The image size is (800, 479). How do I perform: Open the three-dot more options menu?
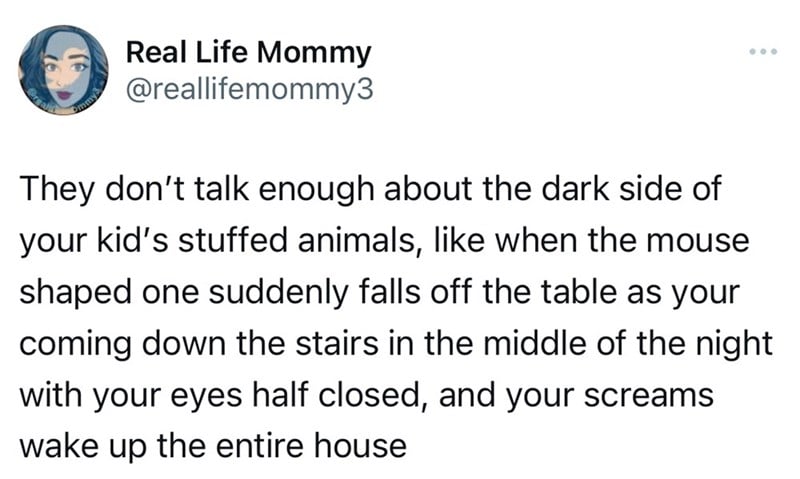[x=763, y=51]
